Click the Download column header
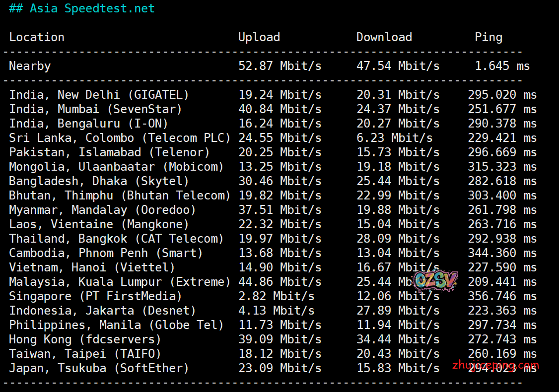Viewport: 559px width, 392px height. pos(384,37)
